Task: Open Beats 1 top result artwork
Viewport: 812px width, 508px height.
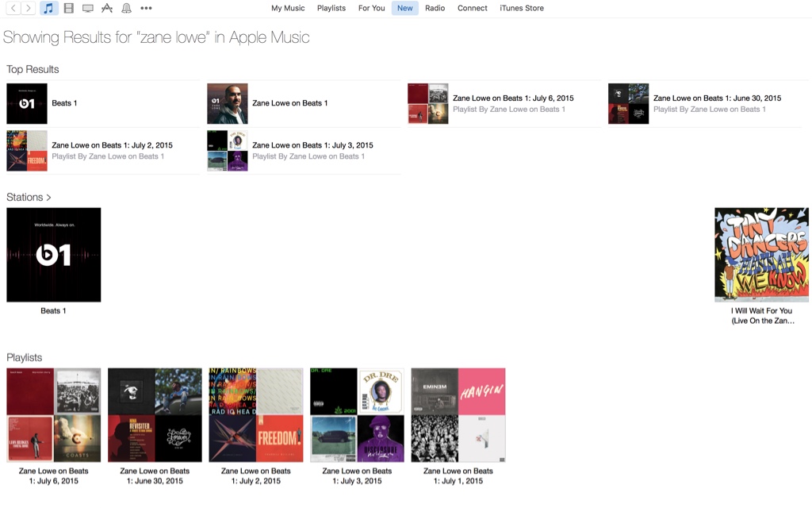Action: (27, 104)
